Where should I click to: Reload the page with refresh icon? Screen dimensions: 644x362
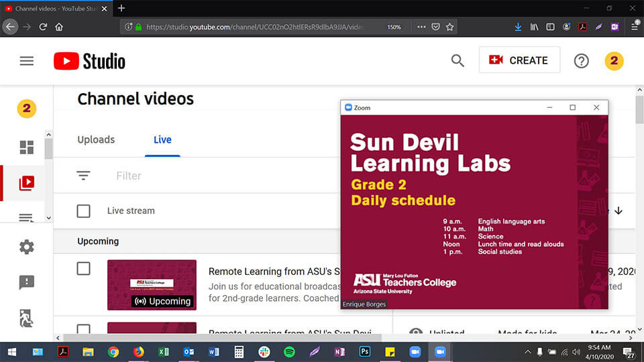point(43,27)
